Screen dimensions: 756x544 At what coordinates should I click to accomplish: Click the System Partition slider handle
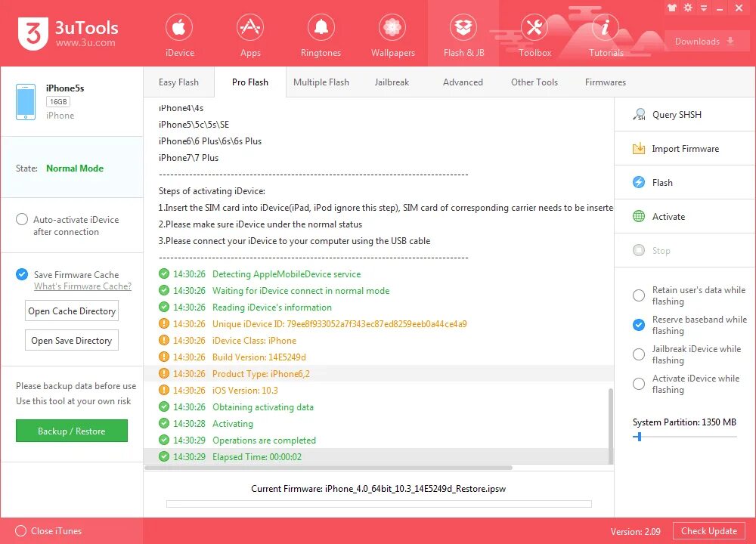click(640, 437)
